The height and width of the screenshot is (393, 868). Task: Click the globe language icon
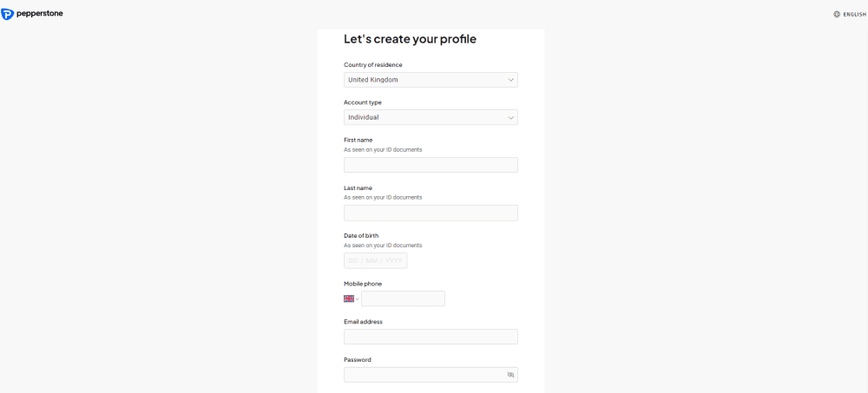[837, 15]
